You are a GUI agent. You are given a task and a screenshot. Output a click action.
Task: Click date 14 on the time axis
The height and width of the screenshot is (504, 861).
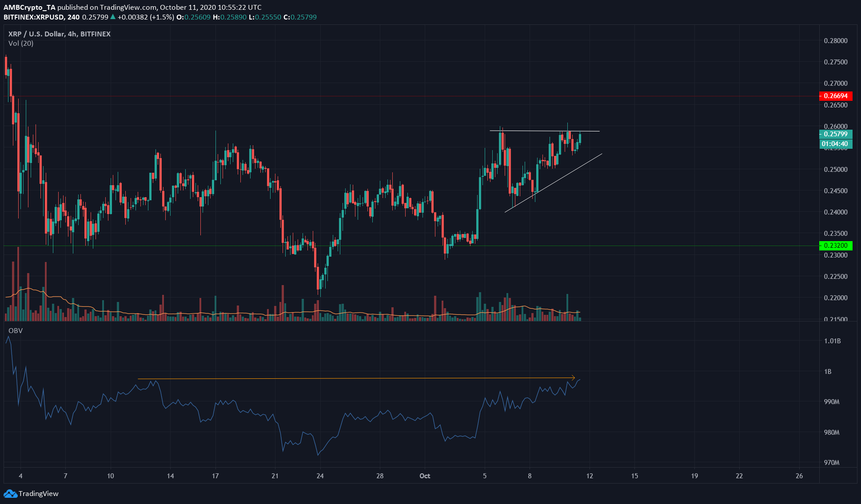170,476
